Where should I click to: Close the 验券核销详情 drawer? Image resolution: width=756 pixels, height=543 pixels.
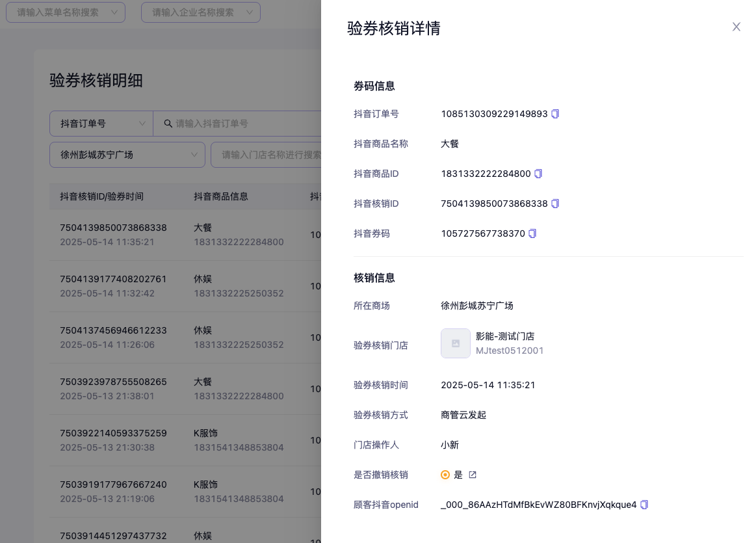pos(736,27)
